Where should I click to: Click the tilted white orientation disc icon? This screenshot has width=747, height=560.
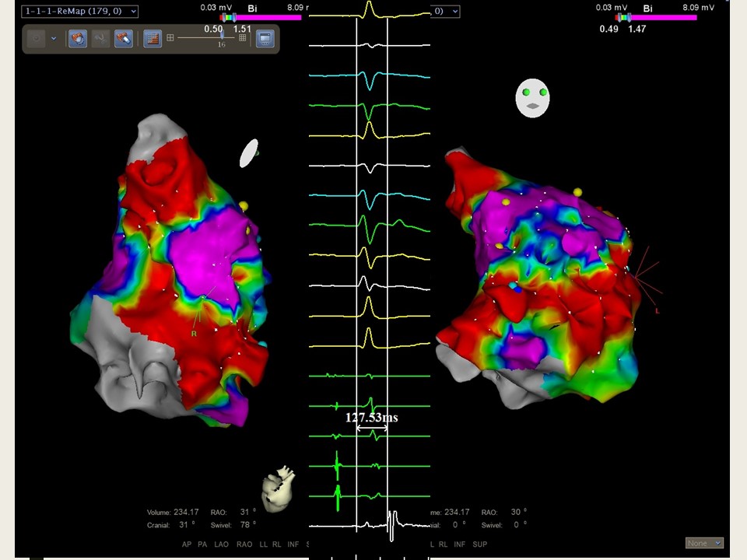tap(249, 153)
